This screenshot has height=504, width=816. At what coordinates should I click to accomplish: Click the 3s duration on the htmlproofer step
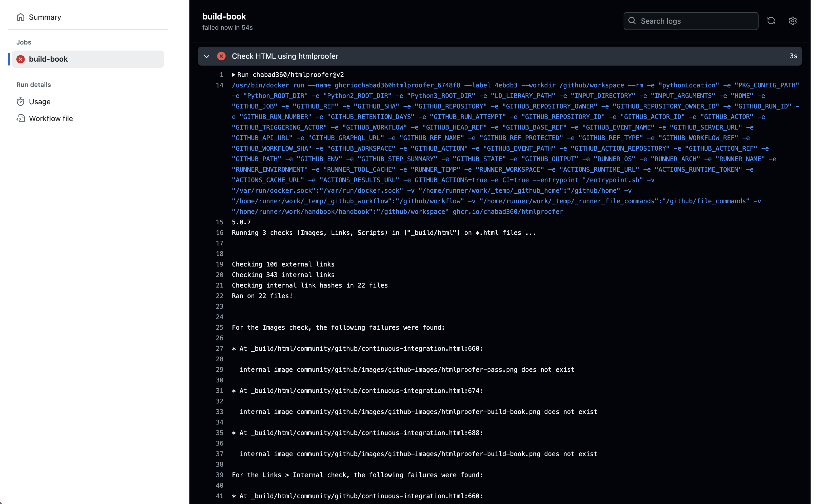pyautogui.click(x=793, y=56)
